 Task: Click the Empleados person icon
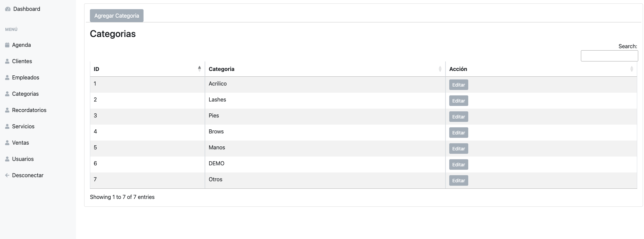point(7,78)
